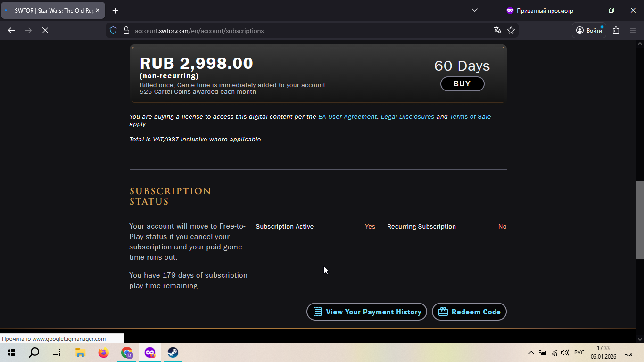The height and width of the screenshot is (362, 644).
Task: Open the EA User Agreement link
Action: (347, 116)
